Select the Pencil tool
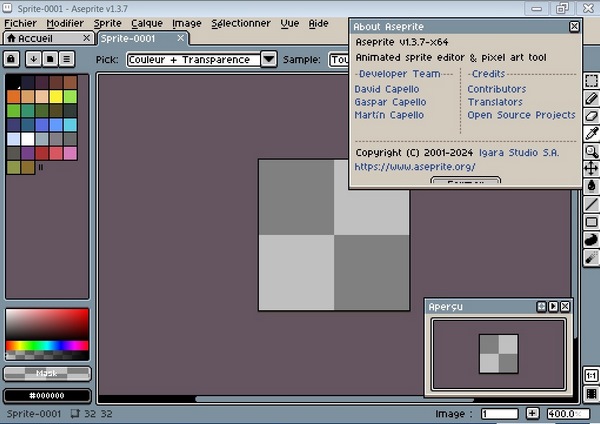 pos(591,98)
